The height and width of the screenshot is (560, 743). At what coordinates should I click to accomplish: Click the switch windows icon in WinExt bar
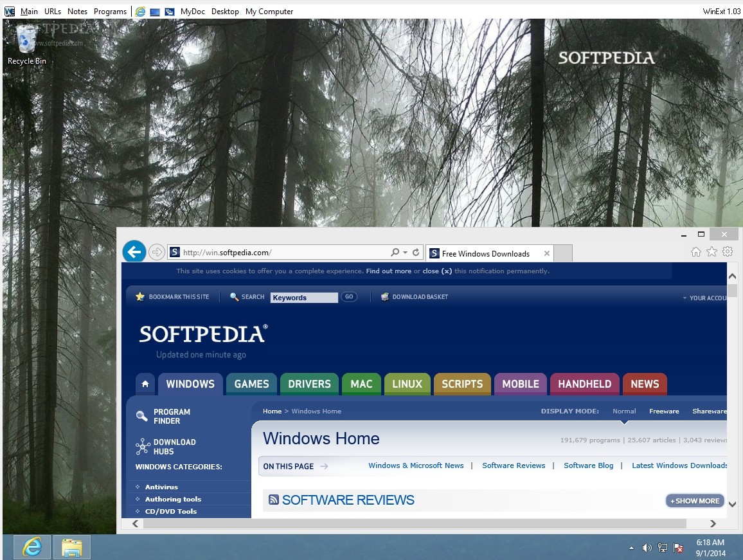(x=169, y=12)
